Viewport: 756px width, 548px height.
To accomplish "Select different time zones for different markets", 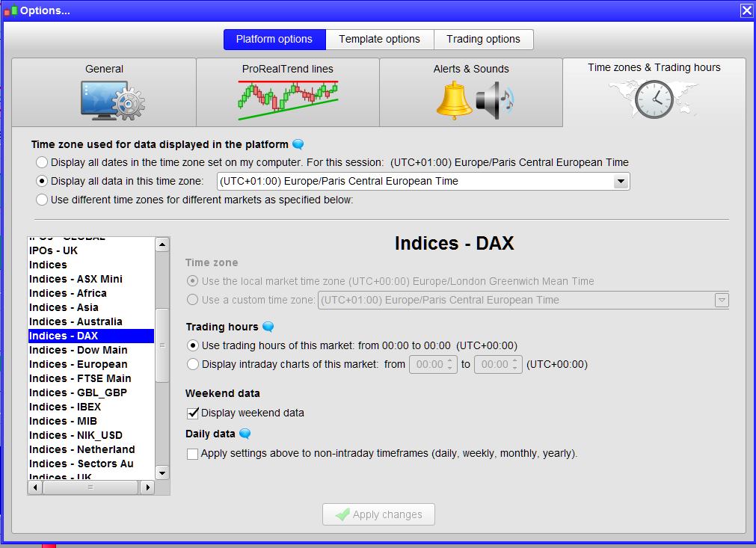I will click(42, 200).
